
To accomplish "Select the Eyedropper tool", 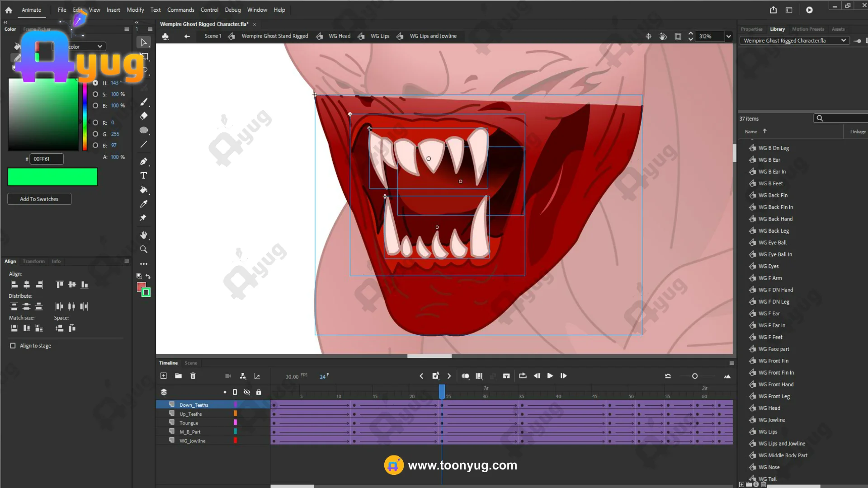I will (x=144, y=204).
